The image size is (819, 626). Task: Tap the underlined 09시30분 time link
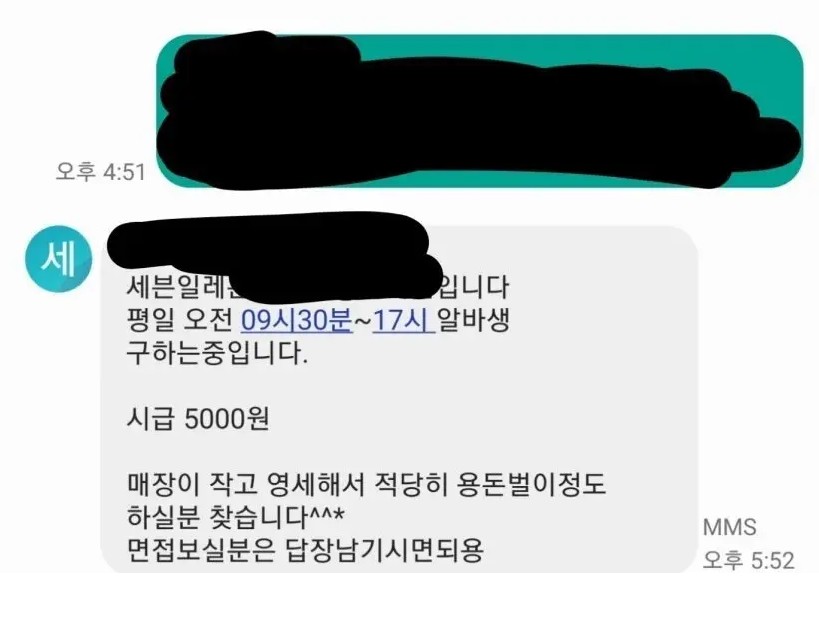click(296, 321)
